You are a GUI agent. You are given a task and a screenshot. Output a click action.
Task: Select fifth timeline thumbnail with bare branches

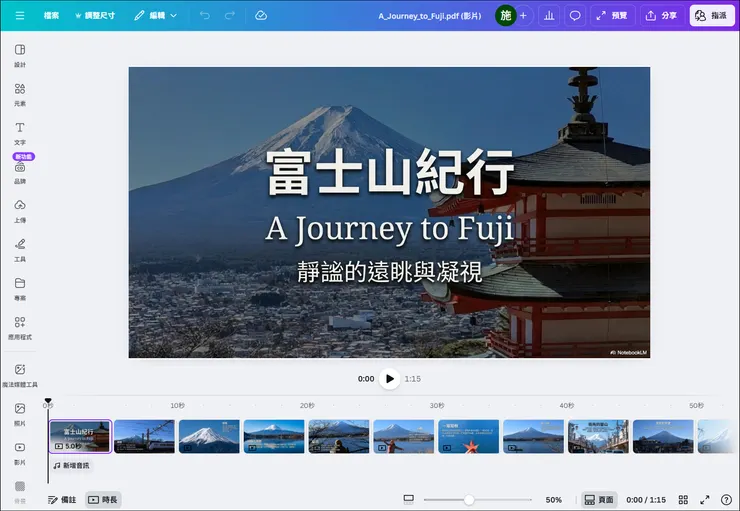click(x=339, y=436)
